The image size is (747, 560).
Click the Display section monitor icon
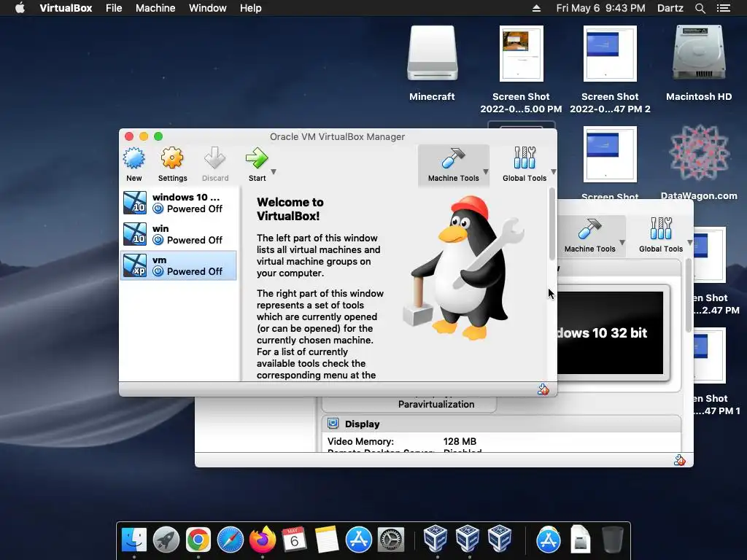(333, 424)
